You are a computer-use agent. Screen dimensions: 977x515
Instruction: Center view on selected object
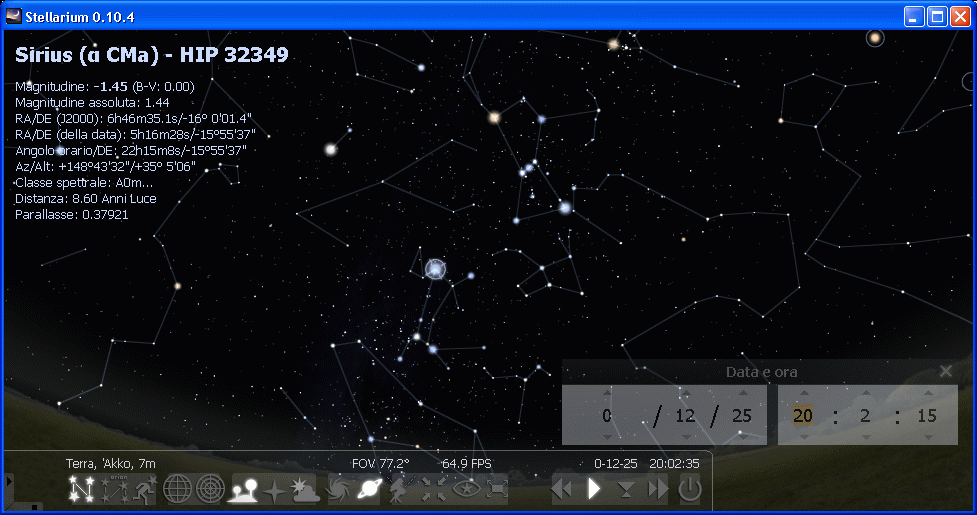pos(434,489)
